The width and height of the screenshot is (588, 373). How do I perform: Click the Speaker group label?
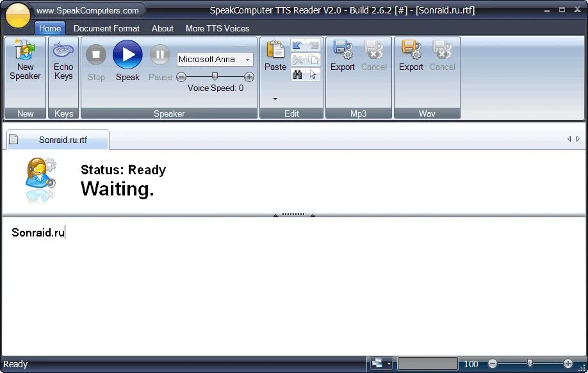(x=169, y=113)
